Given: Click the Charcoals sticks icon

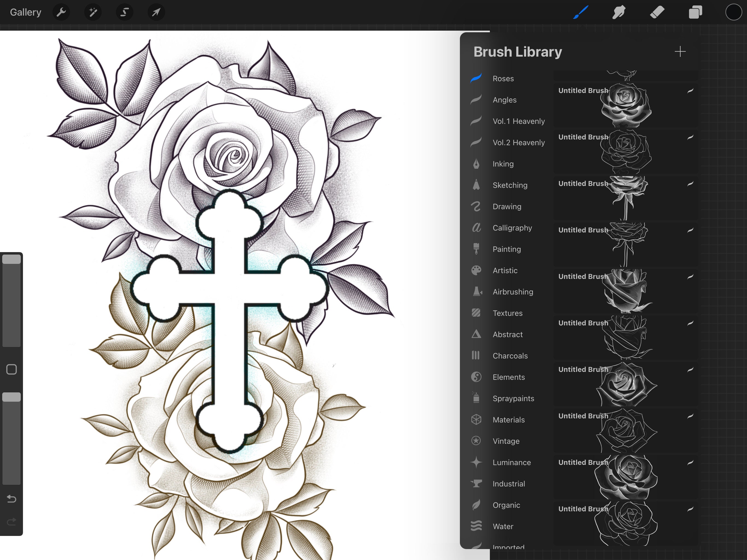Looking at the screenshot, I should point(475,355).
